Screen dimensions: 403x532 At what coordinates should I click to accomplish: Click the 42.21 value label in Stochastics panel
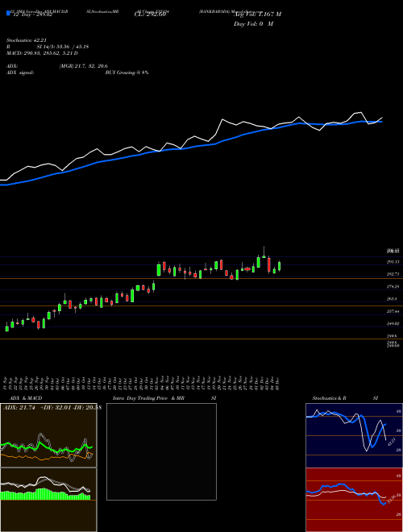[391, 442]
